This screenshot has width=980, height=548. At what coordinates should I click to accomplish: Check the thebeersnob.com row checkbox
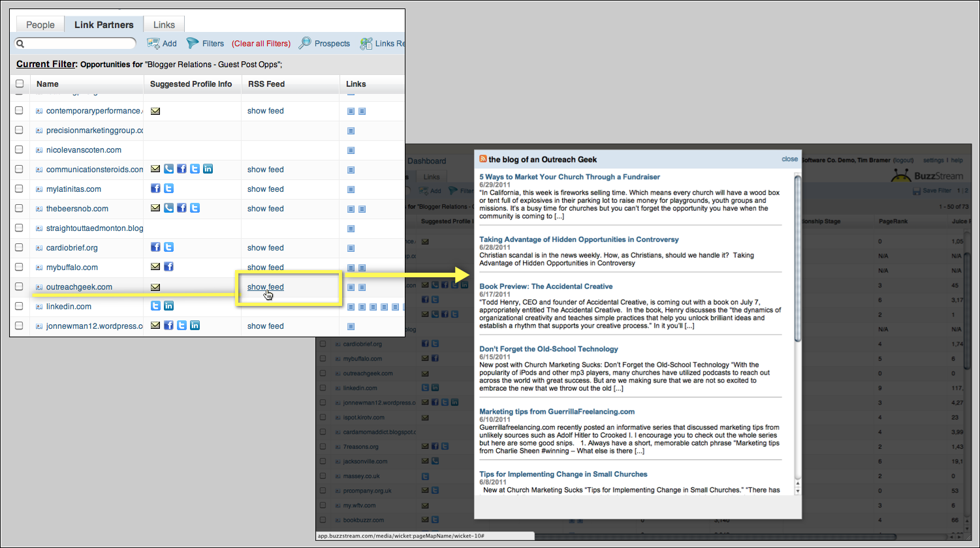20,209
